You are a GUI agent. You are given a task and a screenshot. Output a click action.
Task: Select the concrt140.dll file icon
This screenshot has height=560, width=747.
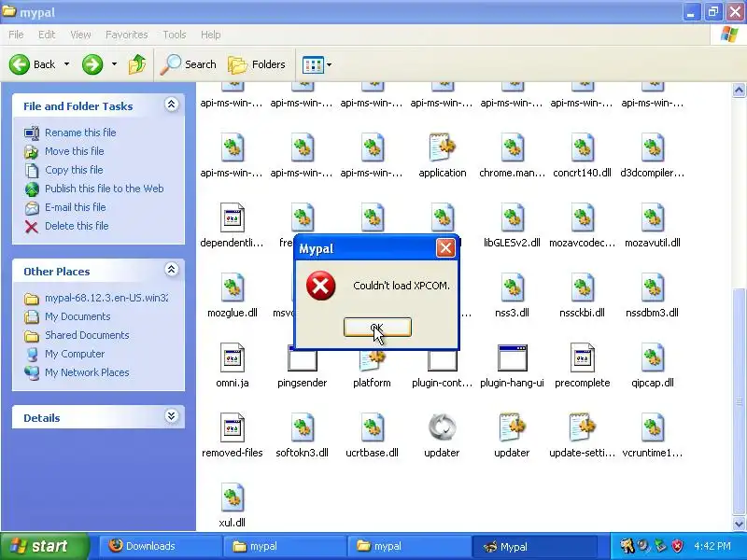point(582,147)
